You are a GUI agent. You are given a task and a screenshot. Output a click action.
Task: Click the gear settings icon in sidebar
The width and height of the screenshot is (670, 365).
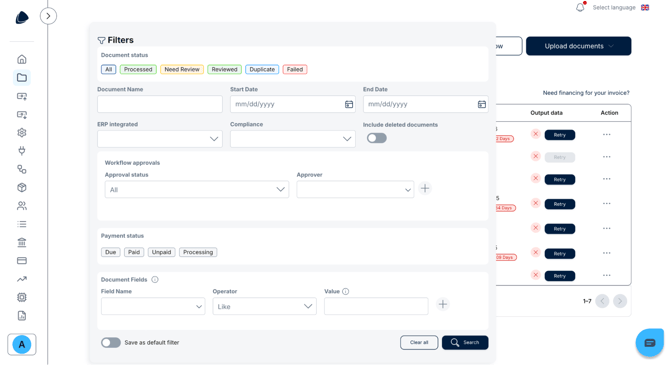(22, 132)
